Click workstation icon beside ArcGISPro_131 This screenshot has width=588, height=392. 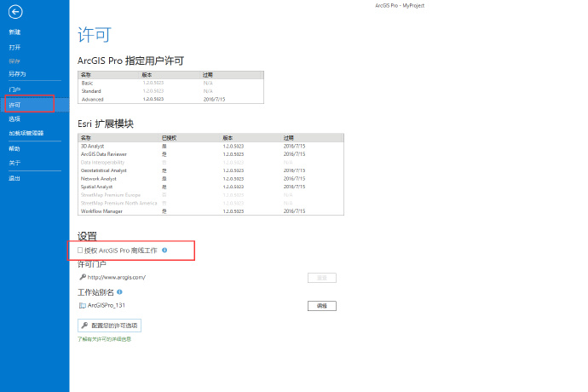83,305
